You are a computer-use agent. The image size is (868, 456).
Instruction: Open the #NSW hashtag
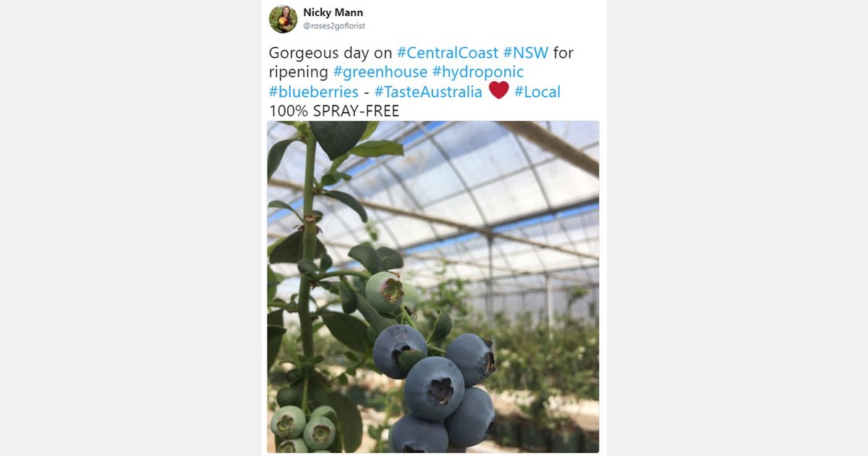(x=526, y=53)
